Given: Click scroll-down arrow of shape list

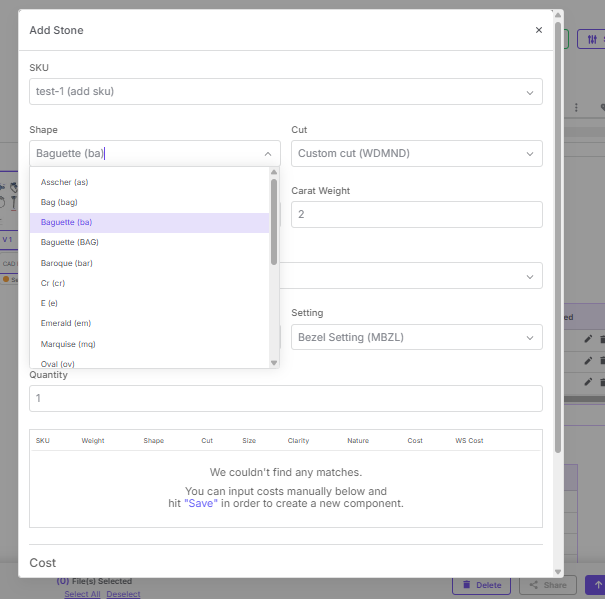Looking at the screenshot, I should click(x=274, y=362).
